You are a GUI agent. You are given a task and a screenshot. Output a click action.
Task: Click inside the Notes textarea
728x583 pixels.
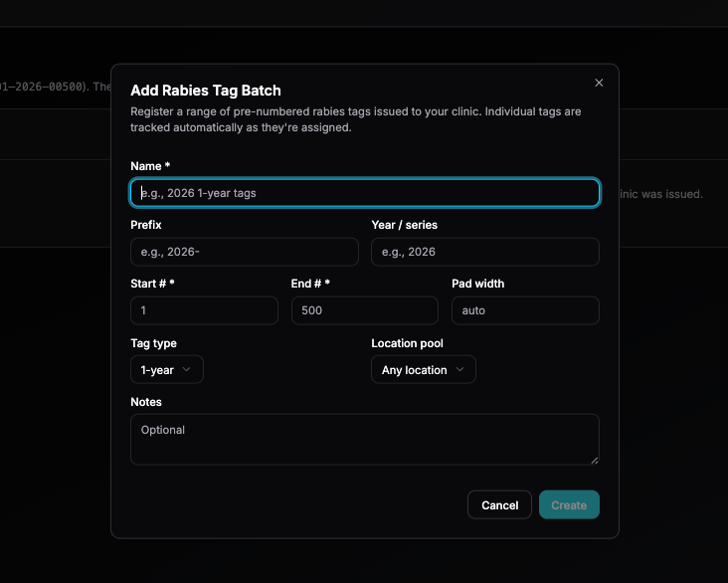(365, 440)
